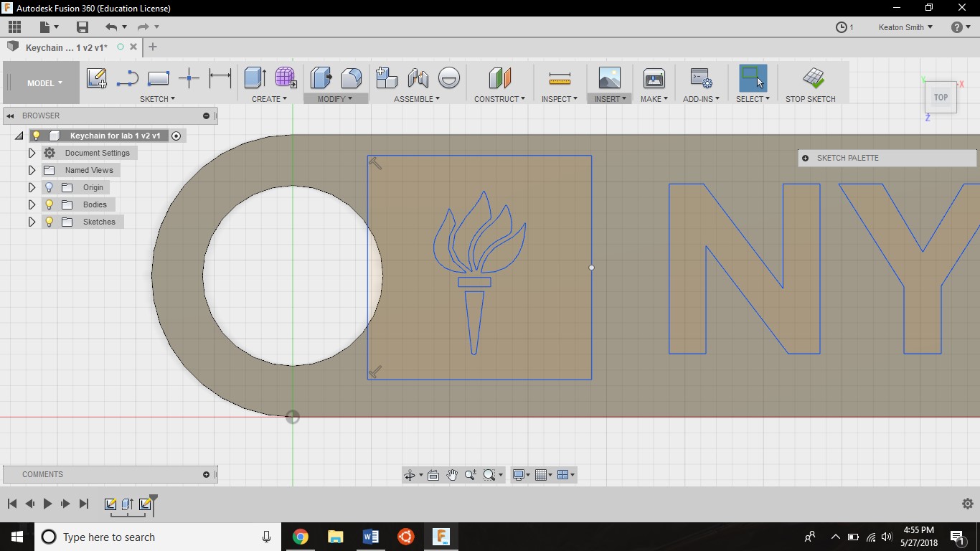Click the Make 3D print icon

coord(654,77)
